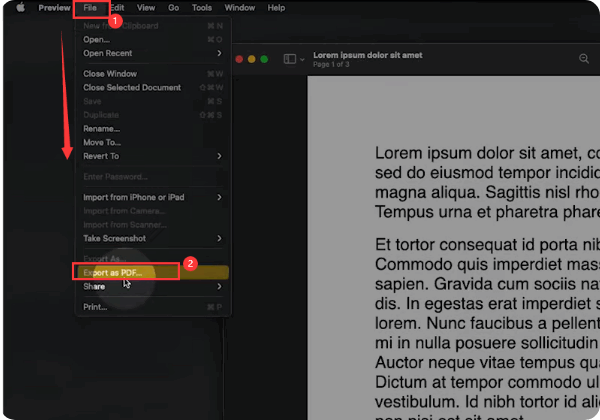Click the 'Page 1 of 3' subtitle
The image size is (600, 420).
pyautogui.click(x=331, y=64)
